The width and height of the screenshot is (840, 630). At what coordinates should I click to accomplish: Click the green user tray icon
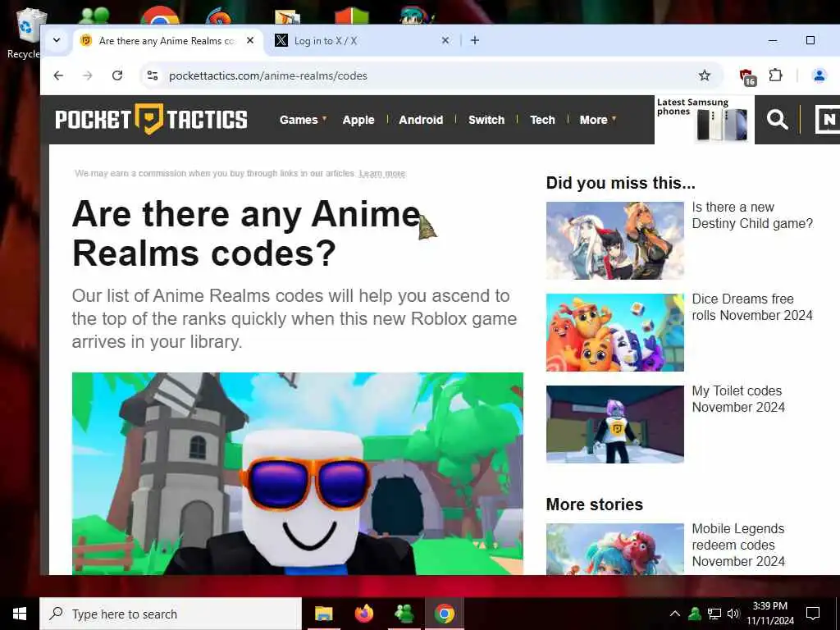pyautogui.click(x=695, y=614)
